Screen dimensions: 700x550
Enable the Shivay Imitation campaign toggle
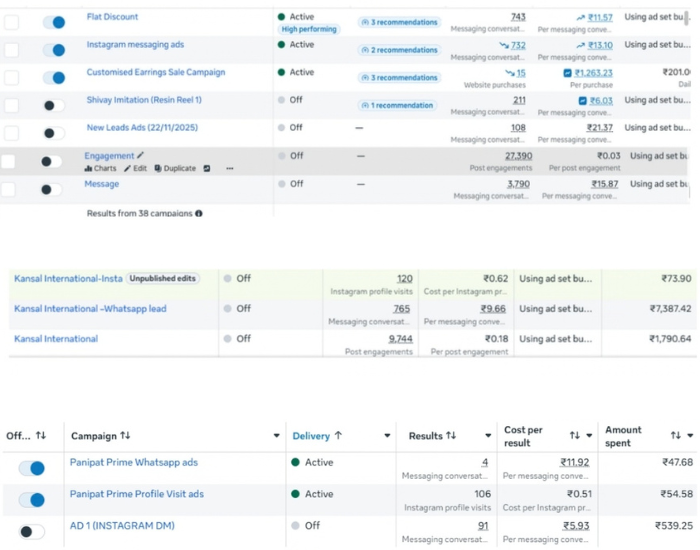pos(54,105)
